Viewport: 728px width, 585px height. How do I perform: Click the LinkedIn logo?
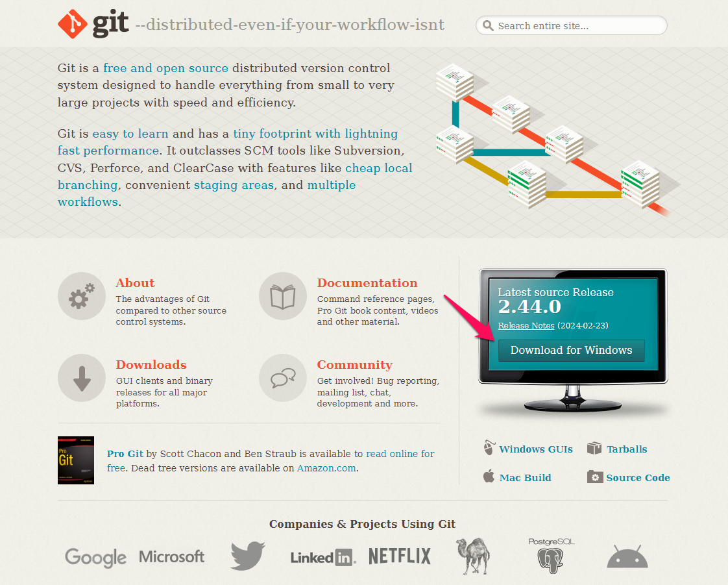click(x=323, y=557)
